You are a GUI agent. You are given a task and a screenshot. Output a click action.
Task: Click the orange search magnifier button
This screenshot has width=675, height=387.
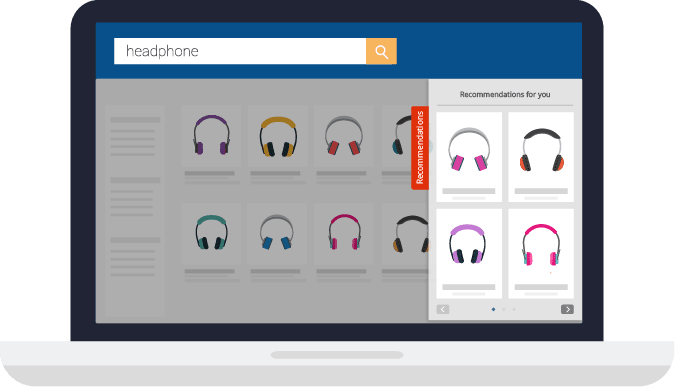pos(381,51)
